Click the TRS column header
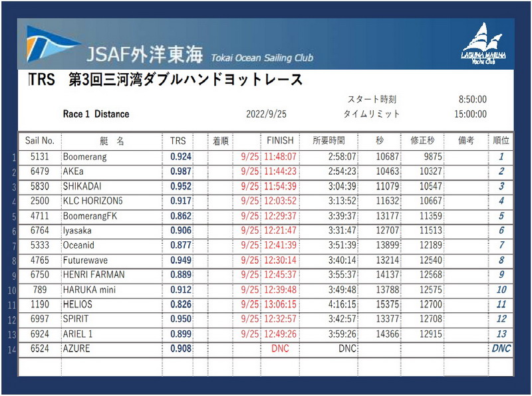Viewport: 532px width, 396px height. tap(178, 141)
